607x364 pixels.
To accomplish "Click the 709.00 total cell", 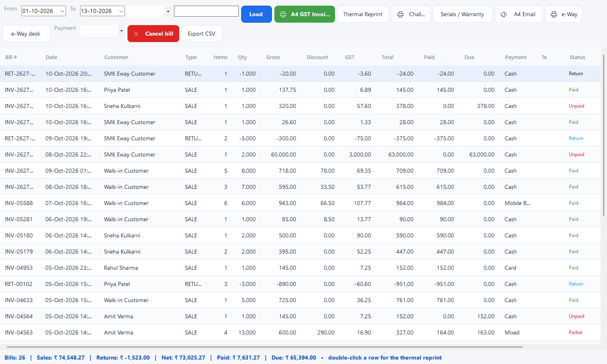I will (405, 171).
